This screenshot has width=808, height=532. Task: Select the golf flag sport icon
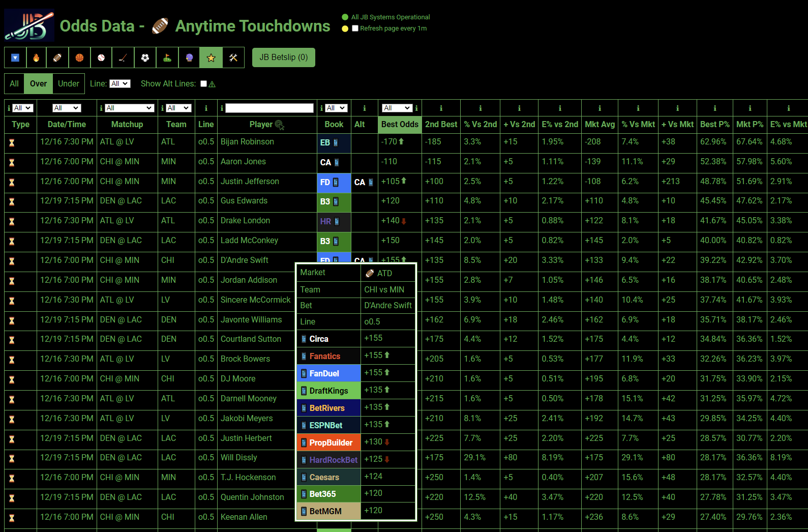[x=167, y=57]
